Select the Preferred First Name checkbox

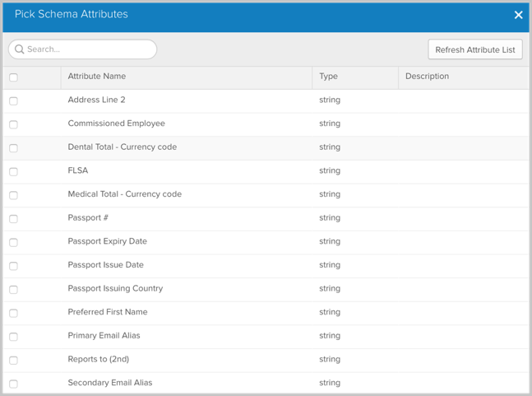13,313
